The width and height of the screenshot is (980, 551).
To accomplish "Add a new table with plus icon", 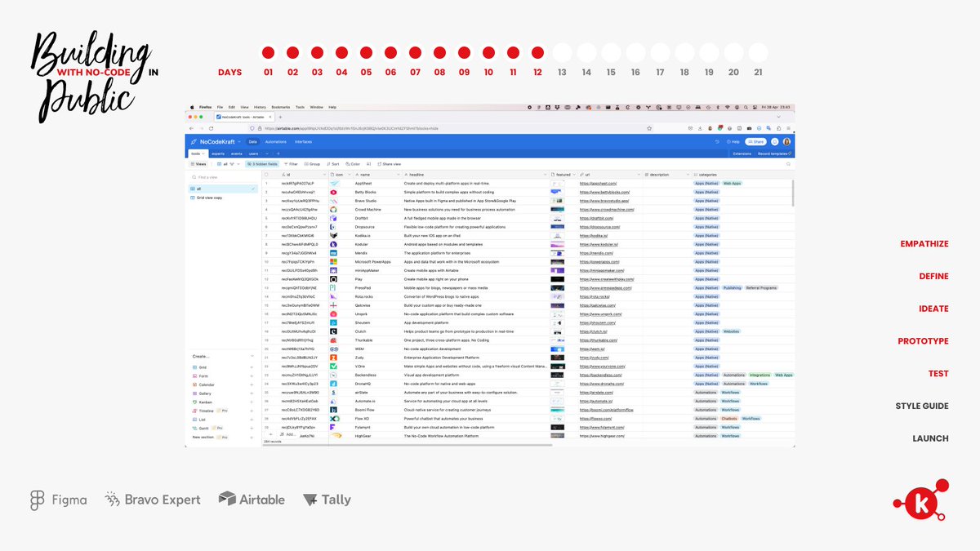I will tap(278, 153).
